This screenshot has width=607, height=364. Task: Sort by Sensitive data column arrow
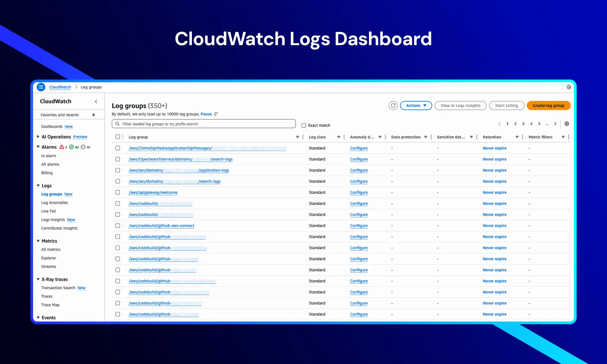click(471, 137)
